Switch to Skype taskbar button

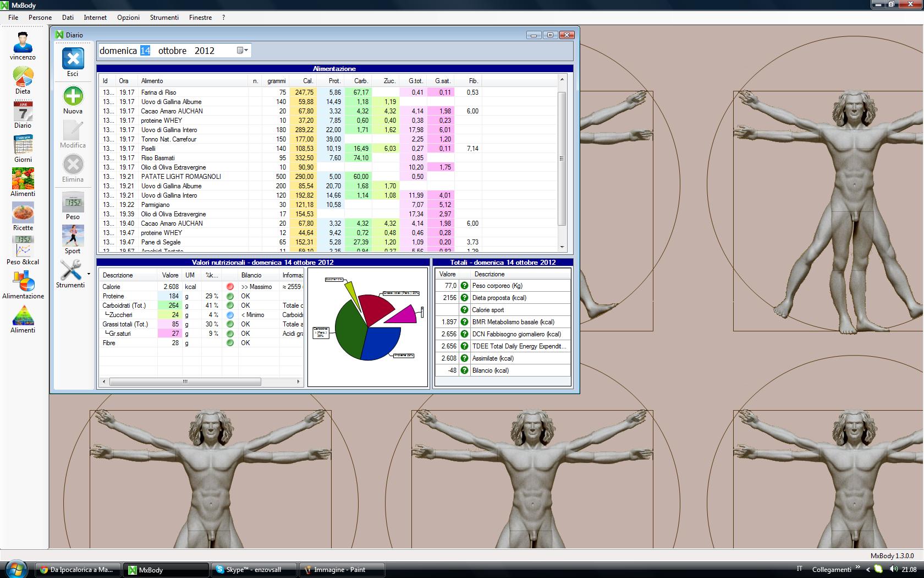[x=254, y=570]
